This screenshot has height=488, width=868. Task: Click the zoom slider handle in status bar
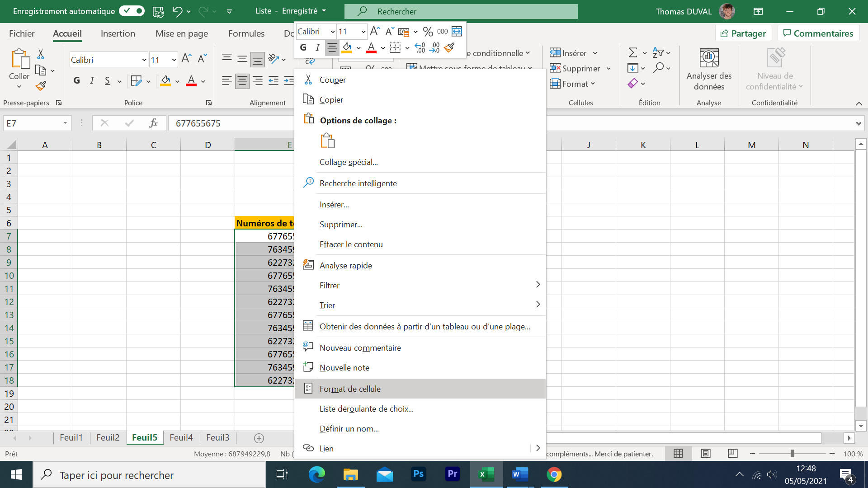792,453
